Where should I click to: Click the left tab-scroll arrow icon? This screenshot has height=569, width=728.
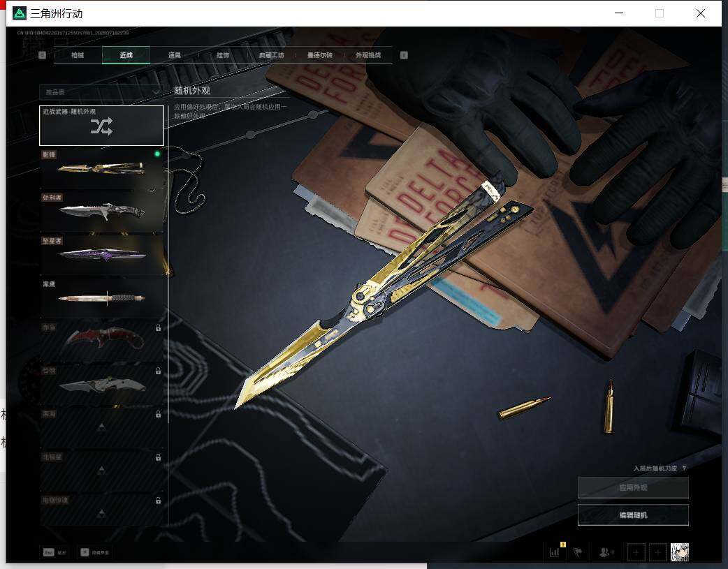coord(42,55)
